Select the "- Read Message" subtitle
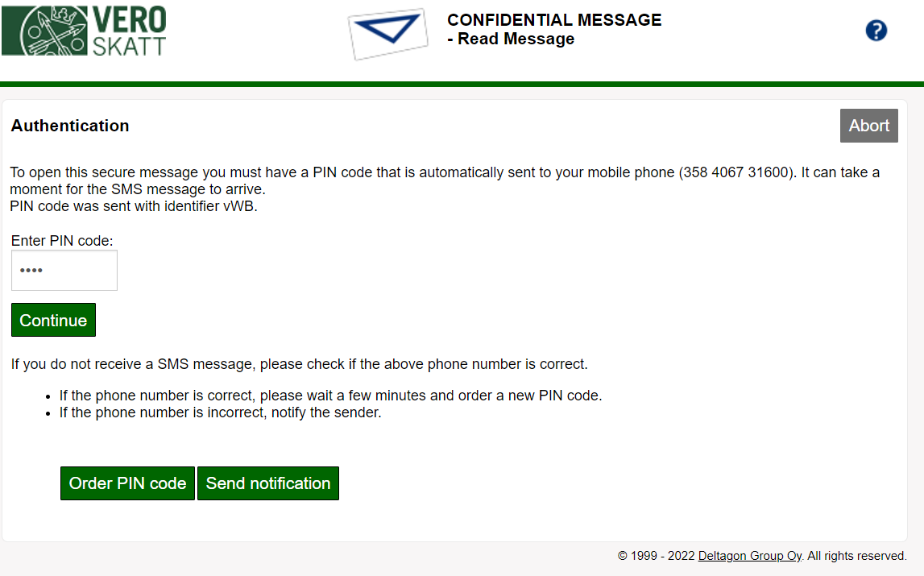This screenshot has width=924, height=576. point(511,39)
